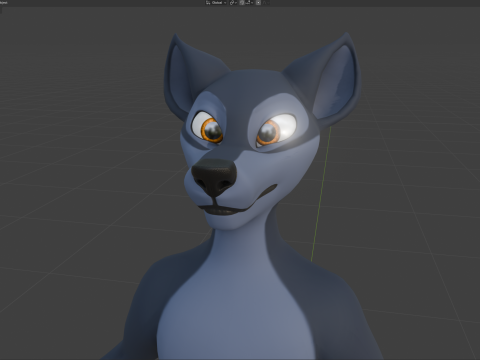Open the Global transform orientation dropdown
This screenshot has width=480, height=360.
[216, 2]
